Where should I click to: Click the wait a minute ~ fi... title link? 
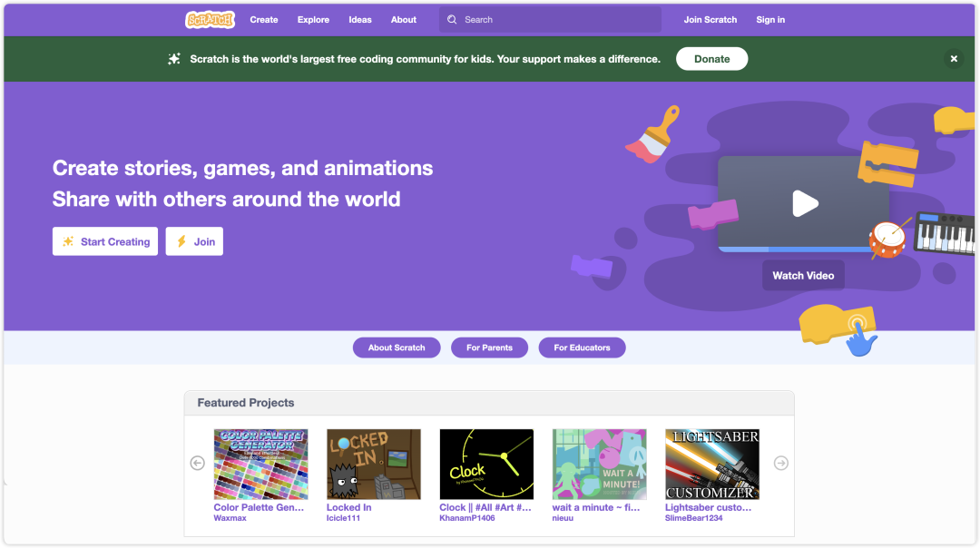click(x=596, y=507)
